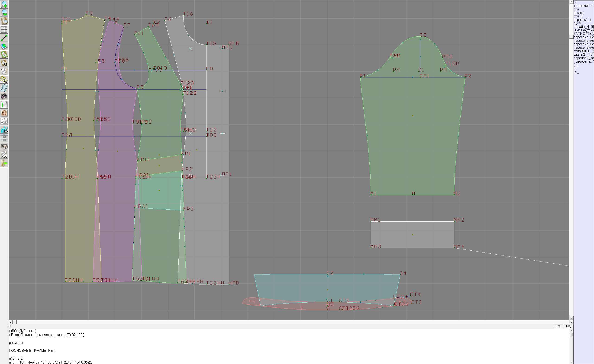This screenshot has width=594, height=364.
Task: Open the 3D view icon
Action: click(4, 130)
